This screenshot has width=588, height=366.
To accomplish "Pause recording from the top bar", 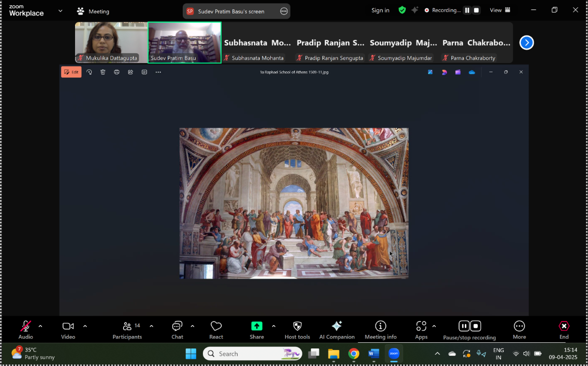I will [x=467, y=10].
